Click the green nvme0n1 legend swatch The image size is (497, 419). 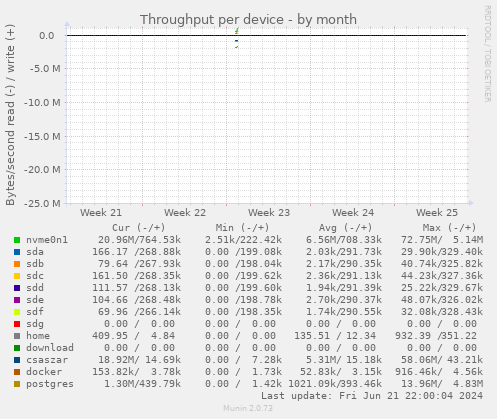pos(17,240)
